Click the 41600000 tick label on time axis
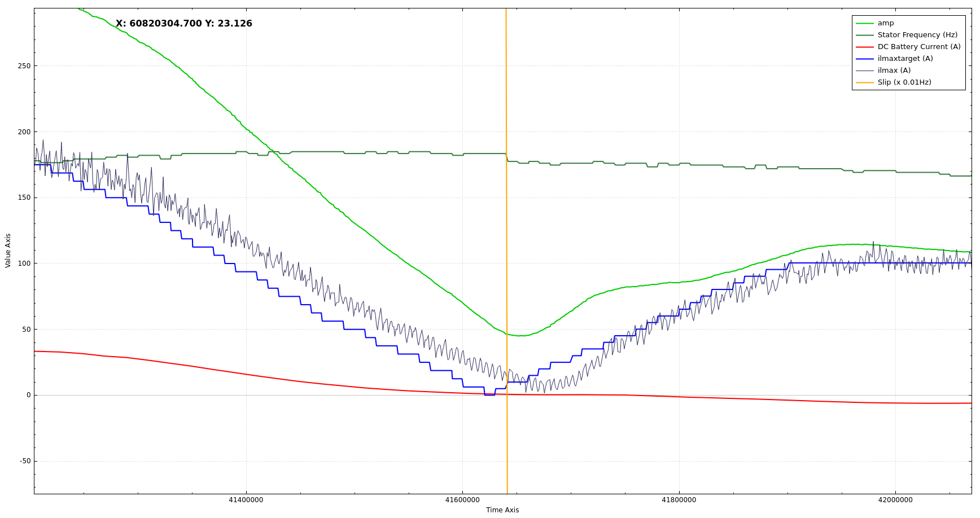Viewport: 980px width, 518px height. (x=462, y=500)
